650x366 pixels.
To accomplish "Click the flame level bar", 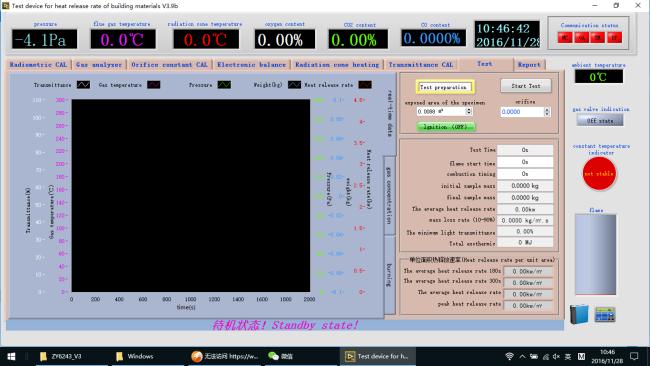I will tap(595, 255).
